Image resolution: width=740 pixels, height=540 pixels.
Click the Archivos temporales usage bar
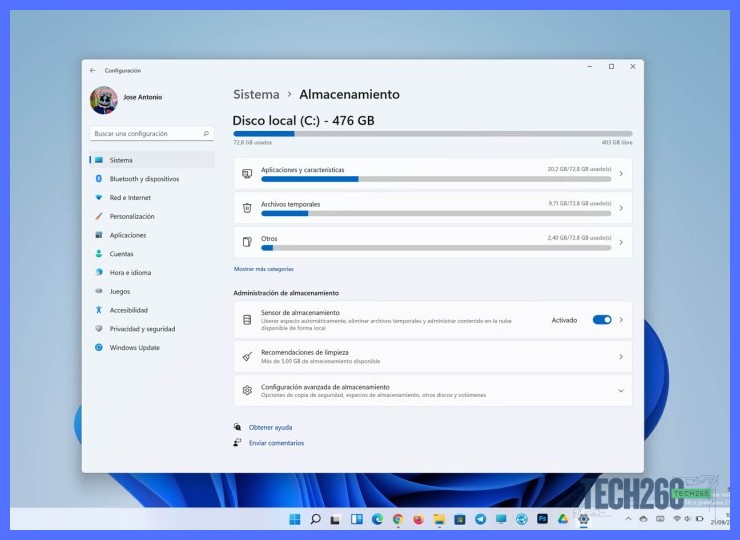tap(436, 213)
